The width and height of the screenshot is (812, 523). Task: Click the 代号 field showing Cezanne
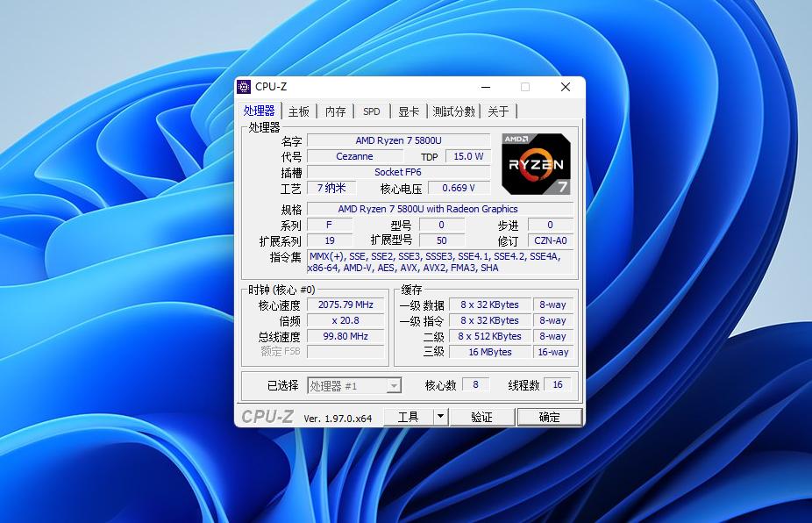pyautogui.click(x=355, y=155)
